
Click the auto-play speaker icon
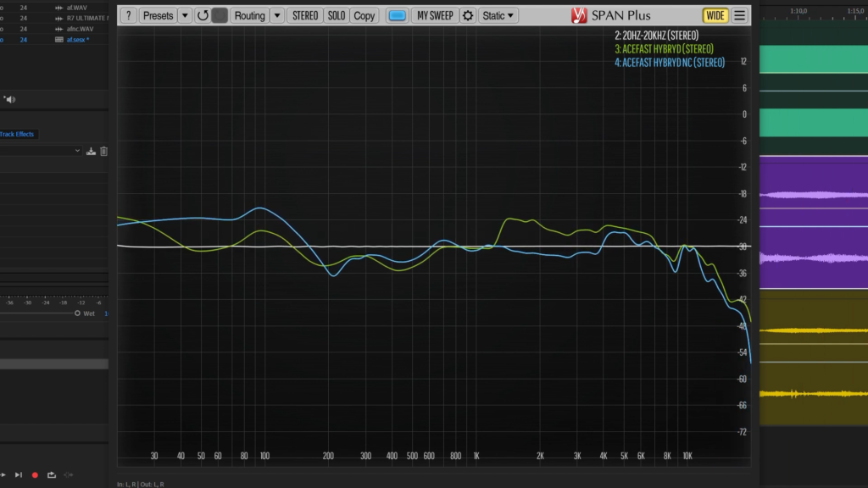10,100
